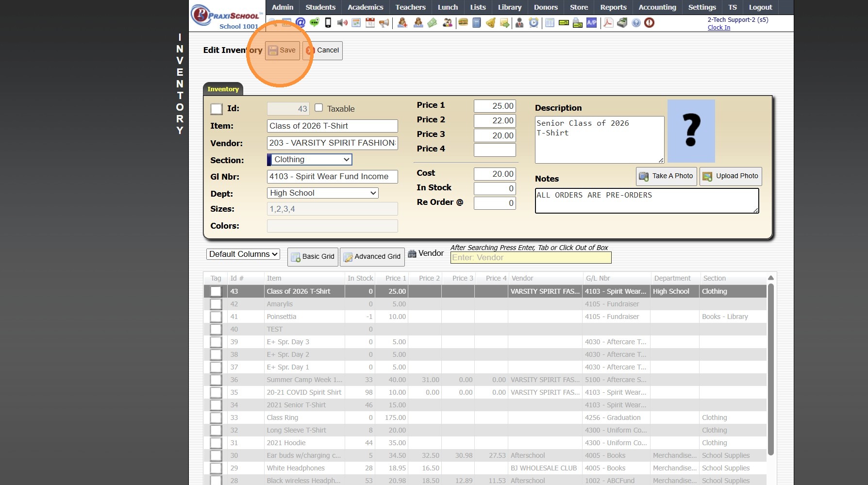Expand the Dept dropdown showing High School
The width and height of the screenshot is (868, 485).
tap(323, 193)
